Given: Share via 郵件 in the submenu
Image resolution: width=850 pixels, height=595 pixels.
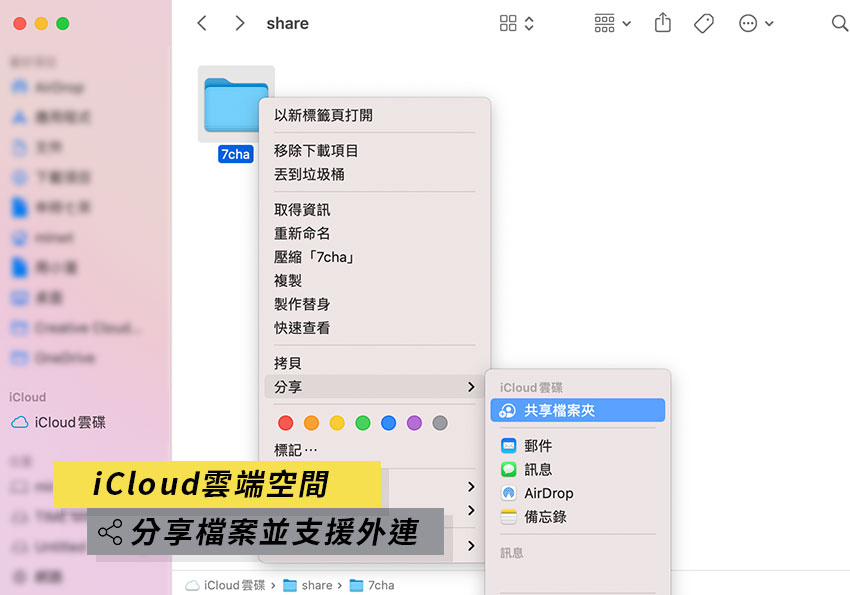Looking at the screenshot, I should point(578,446).
